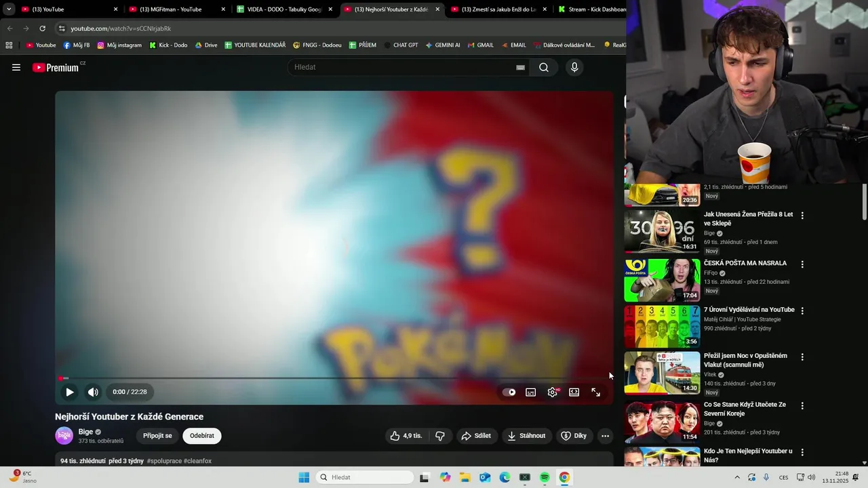Click the #spoluprace hashtag
The width and height of the screenshot is (868, 488).
(164, 461)
